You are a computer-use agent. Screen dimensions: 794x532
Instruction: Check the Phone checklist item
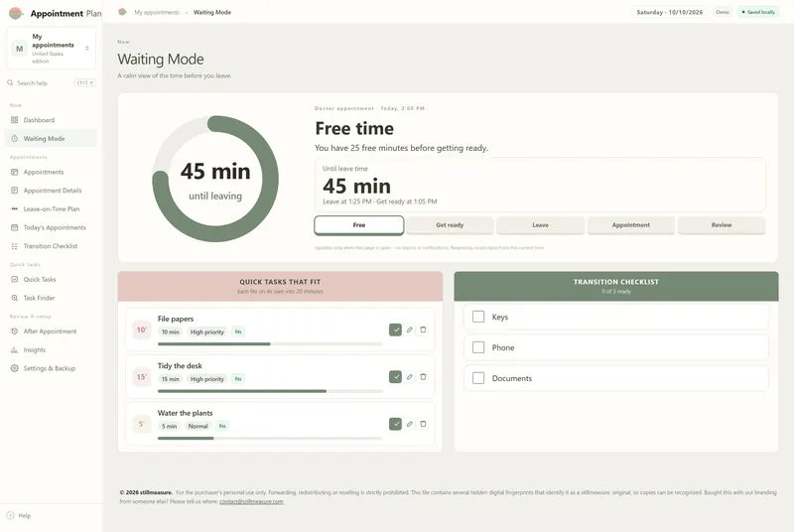478,347
